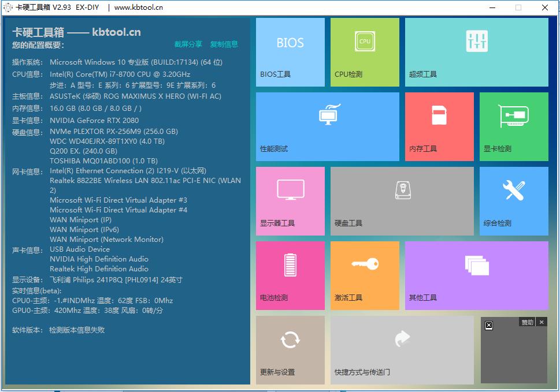This screenshot has width=560, height=392.
Task: Click the 赞助 sponsor label
Action: [527, 322]
